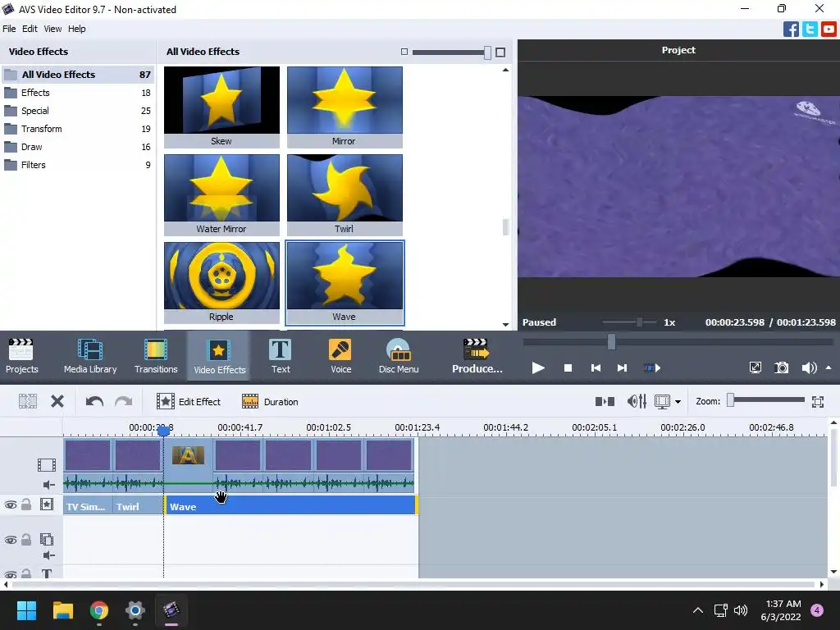
Task: Select the Water Mirror effect thumbnail
Action: [x=221, y=194]
